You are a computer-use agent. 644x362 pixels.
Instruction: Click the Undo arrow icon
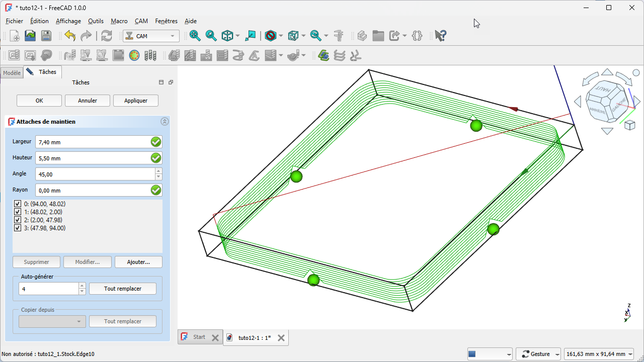click(x=70, y=36)
